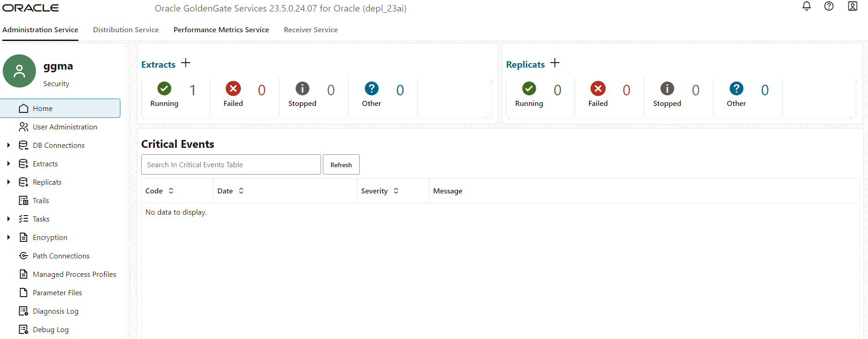
Task: Click the Path Connections icon
Action: pos(24,256)
